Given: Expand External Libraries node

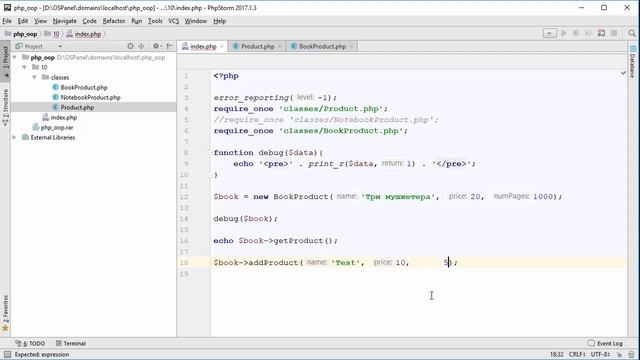Looking at the screenshot, I should pyautogui.click(x=15, y=138).
